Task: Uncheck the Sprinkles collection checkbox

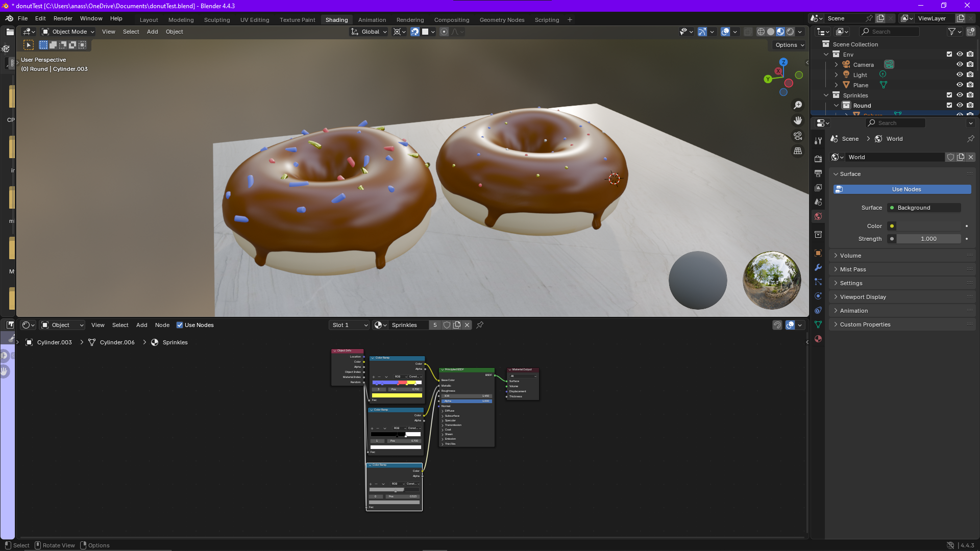Action: pos(949,95)
